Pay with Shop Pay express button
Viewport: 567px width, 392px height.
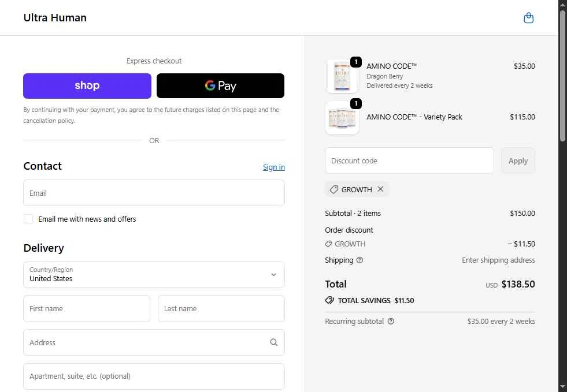[x=87, y=85]
